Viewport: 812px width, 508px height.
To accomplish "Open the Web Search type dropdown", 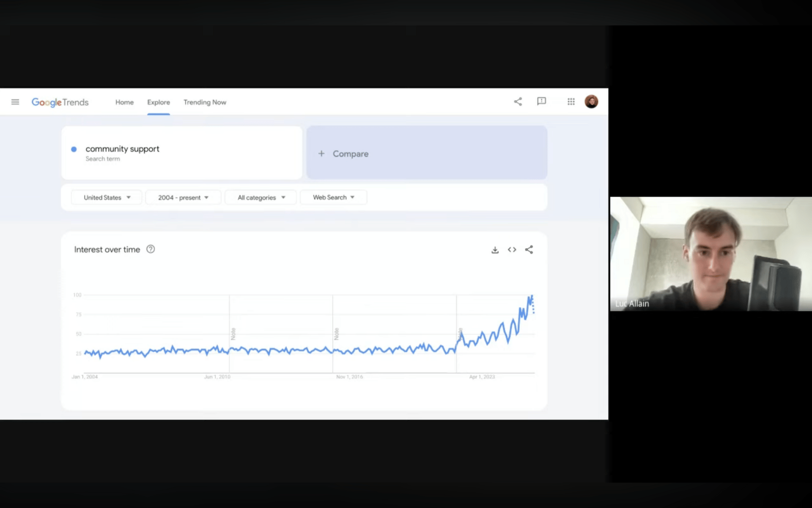I will [333, 198].
